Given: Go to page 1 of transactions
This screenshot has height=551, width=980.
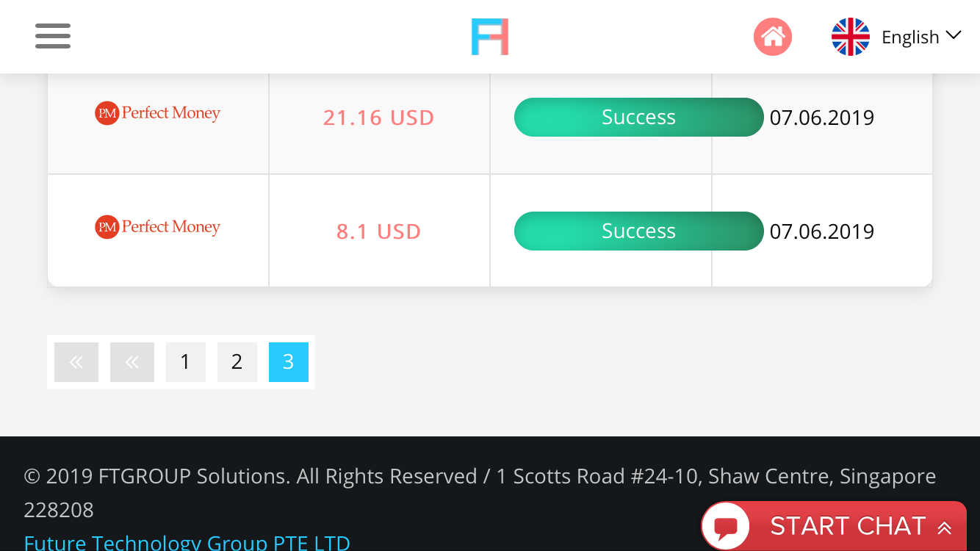Looking at the screenshot, I should click(185, 362).
